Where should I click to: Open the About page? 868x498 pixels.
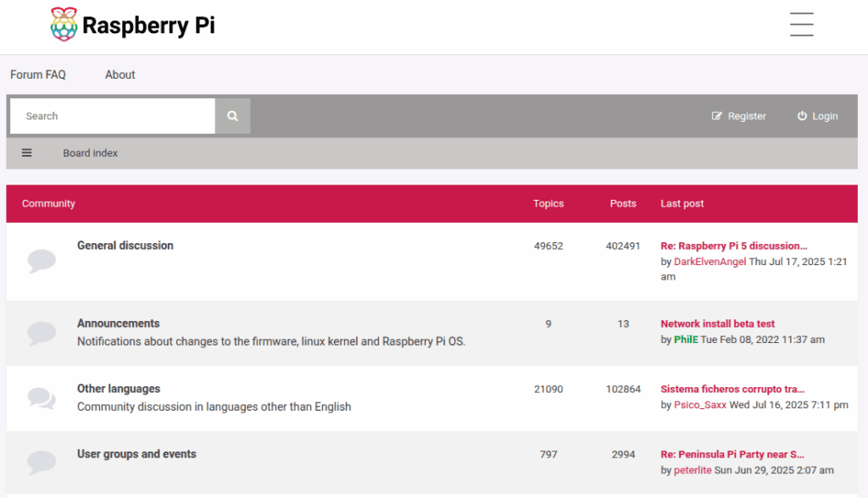(x=120, y=75)
